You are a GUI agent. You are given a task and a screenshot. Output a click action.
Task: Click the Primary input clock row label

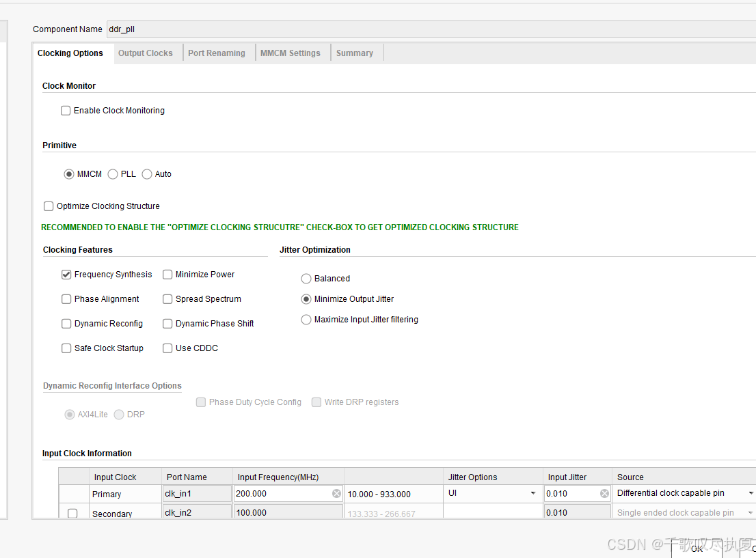(107, 494)
